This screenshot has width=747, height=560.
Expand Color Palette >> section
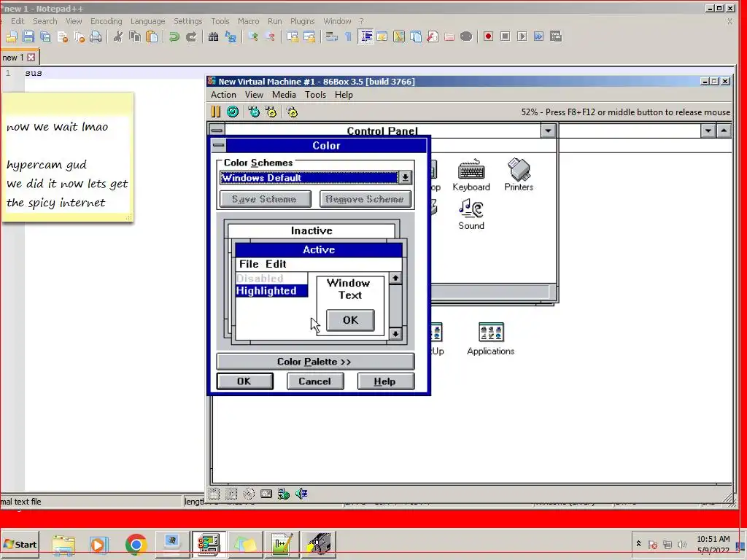(315, 362)
